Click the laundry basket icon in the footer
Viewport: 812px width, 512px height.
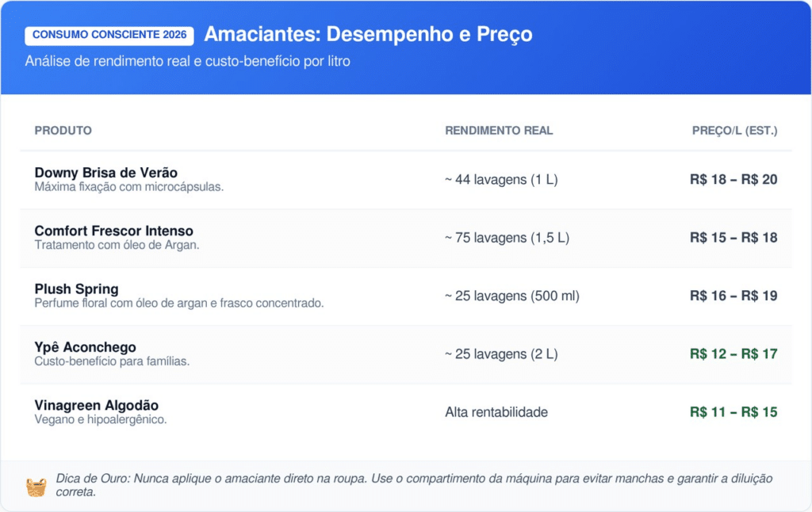click(x=36, y=486)
